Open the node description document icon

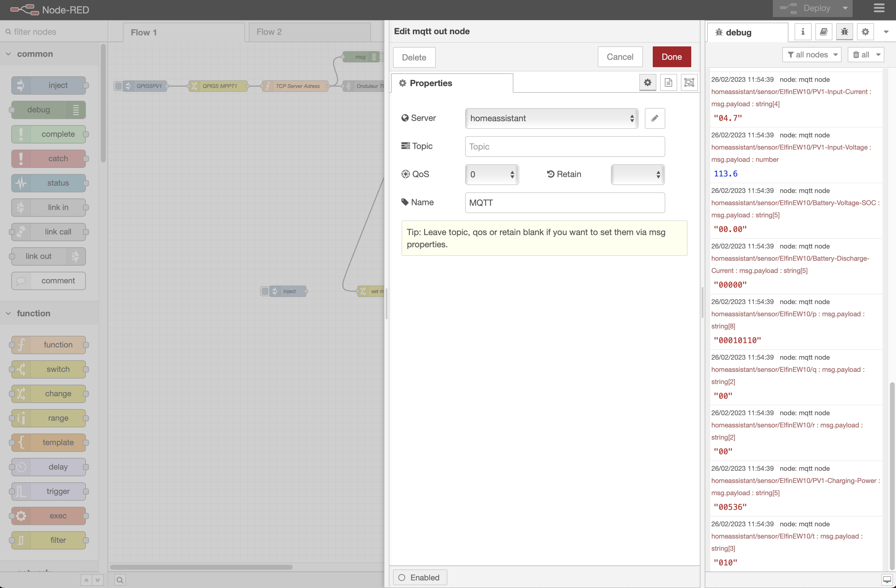(668, 82)
